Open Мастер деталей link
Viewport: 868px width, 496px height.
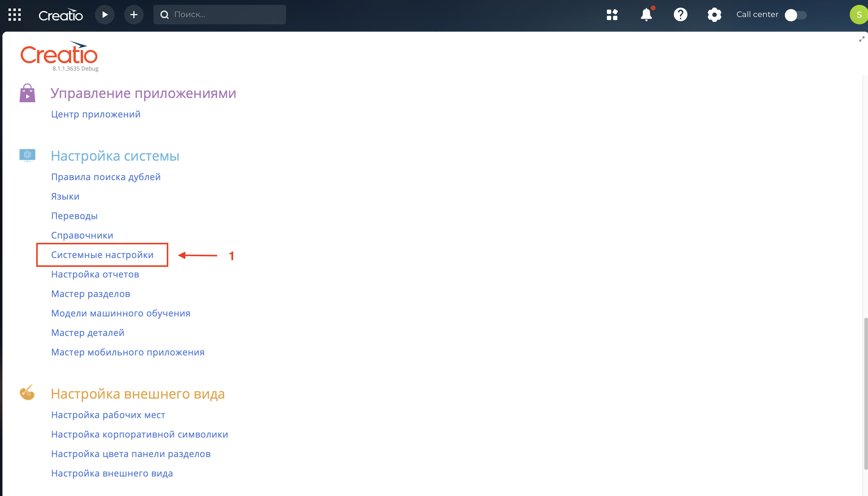pyautogui.click(x=88, y=333)
